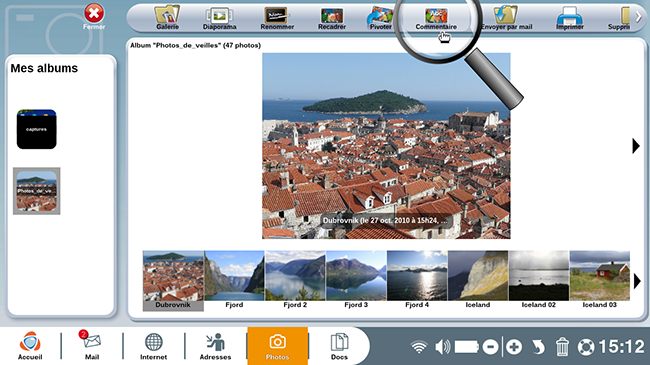
Task: Click the main Dubrovnik photo
Action: 386,146
